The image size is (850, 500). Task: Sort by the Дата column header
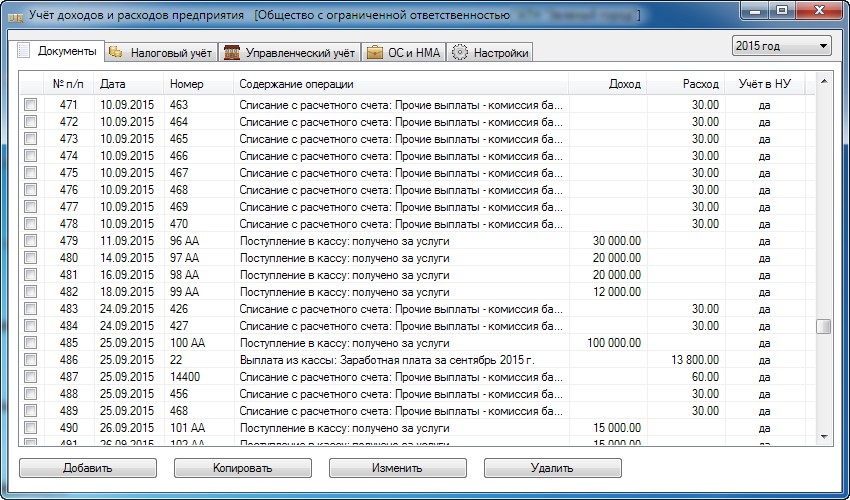129,84
